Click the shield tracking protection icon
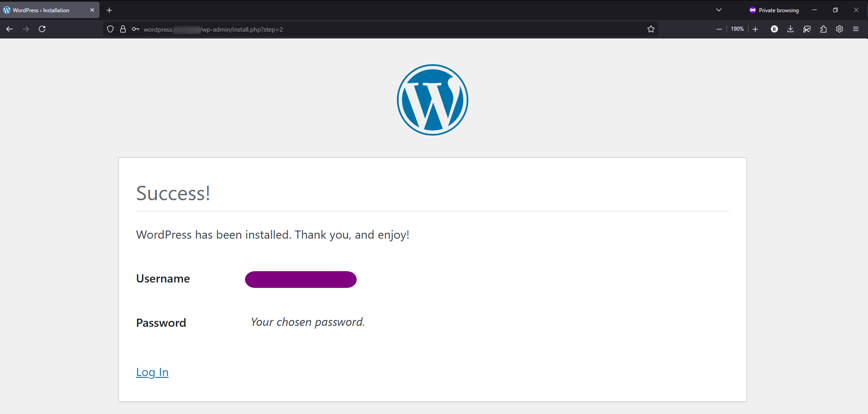Screen dimensions: 868x414 (110, 29)
